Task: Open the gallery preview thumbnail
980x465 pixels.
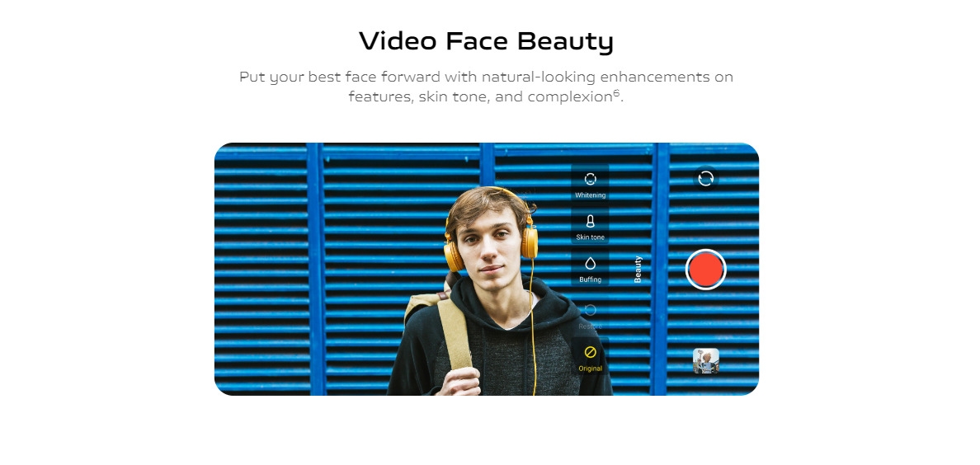Action: click(x=705, y=360)
